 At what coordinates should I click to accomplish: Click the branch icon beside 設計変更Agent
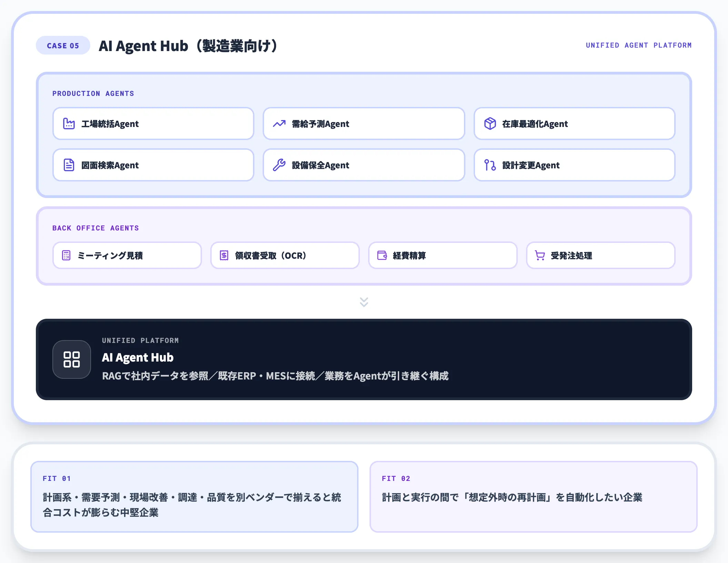coord(490,165)
